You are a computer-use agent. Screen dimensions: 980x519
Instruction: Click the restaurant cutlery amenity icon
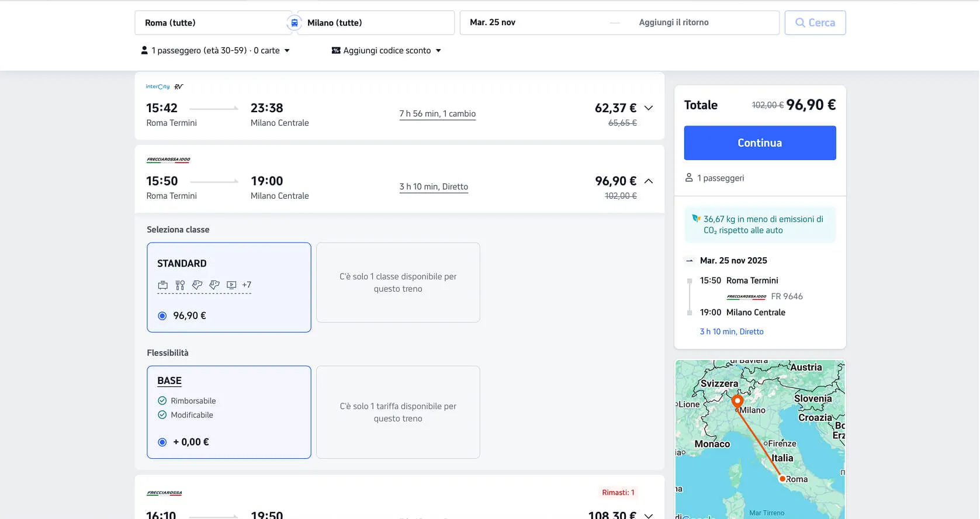[180, 285]
